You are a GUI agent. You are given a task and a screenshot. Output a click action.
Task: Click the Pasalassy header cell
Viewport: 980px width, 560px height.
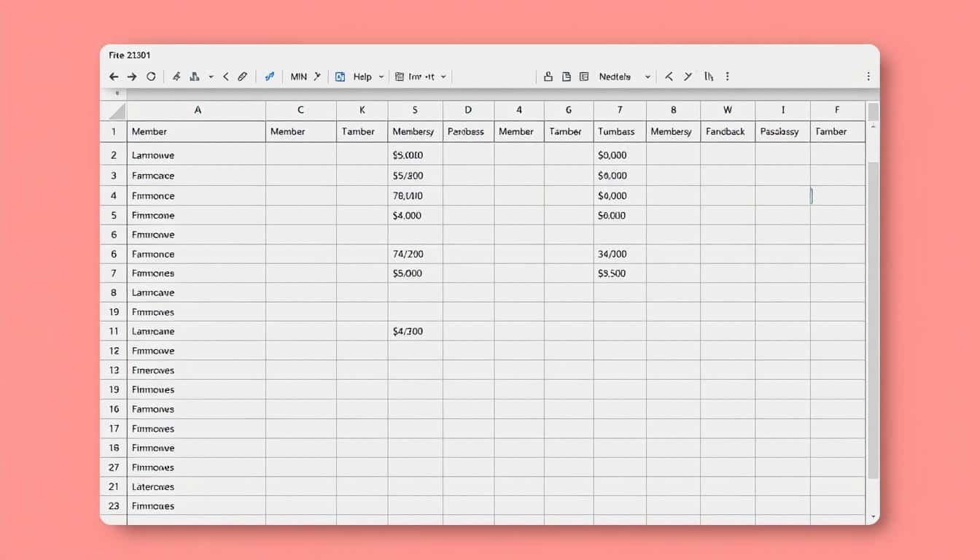coord(782,132)
